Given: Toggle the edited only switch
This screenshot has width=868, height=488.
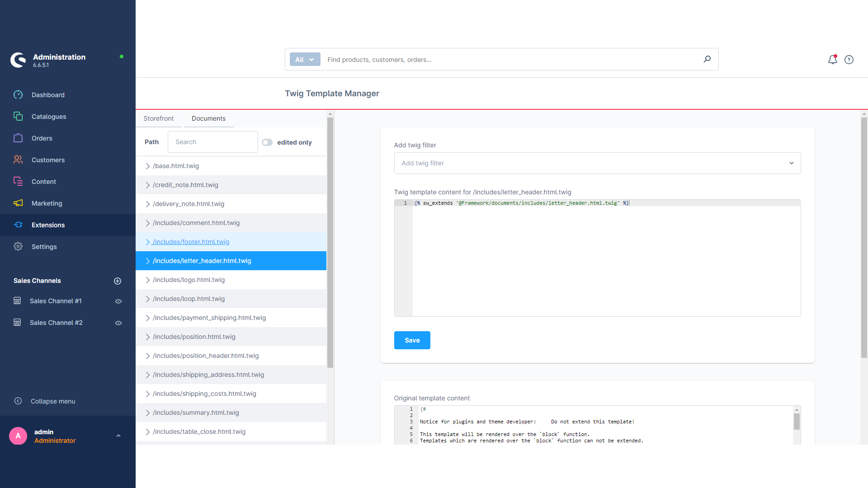Looking at the screenshot, I should [x=267, y=142].
